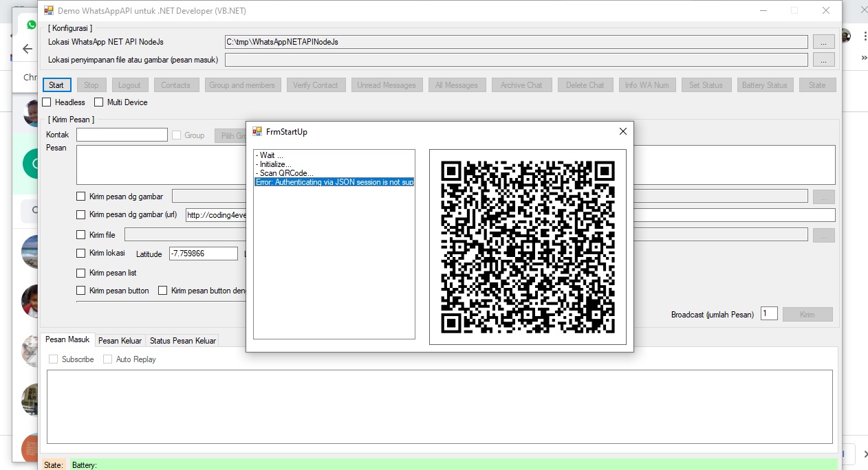The image size is (868, 470).
Task: Check the Kirim lokasi option
Action: coord(80,253)
